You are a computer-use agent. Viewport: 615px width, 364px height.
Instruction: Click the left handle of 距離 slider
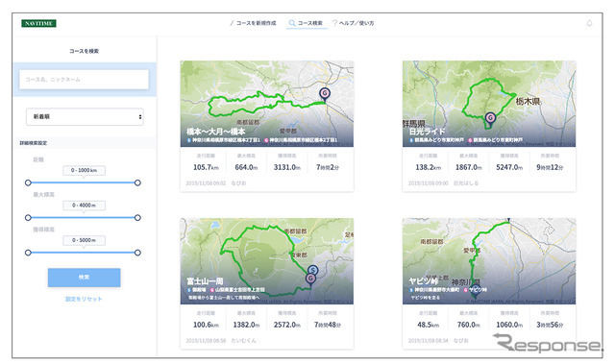(x=28, y=182)
